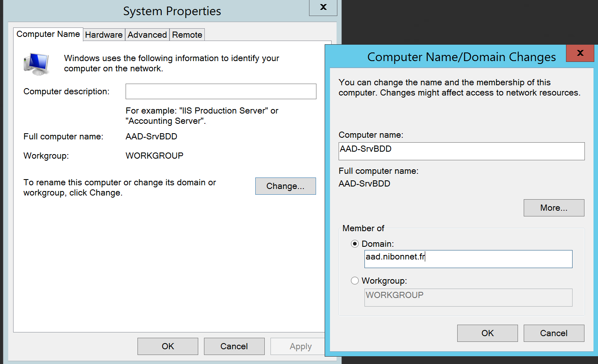This screenshot has width=598, height=364.
Task: Close the Computer Name/Domain Changes dialog
Action: [x=580, y=53]
